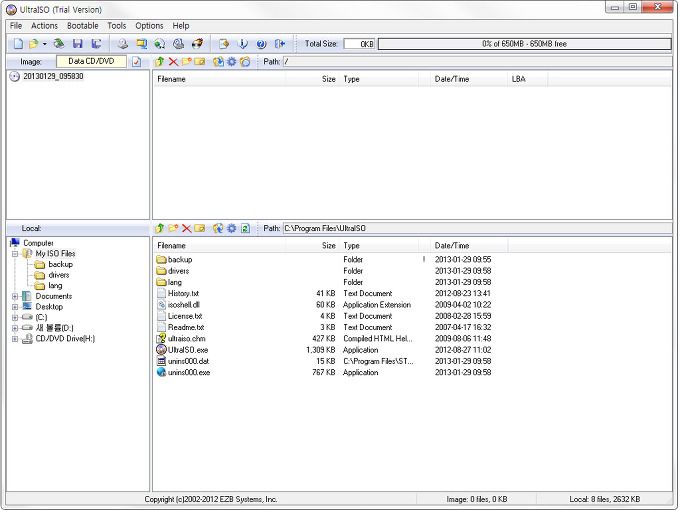Open the Bootable menu
The height and width of the screenshot is (510, 680).
[82, 26]
